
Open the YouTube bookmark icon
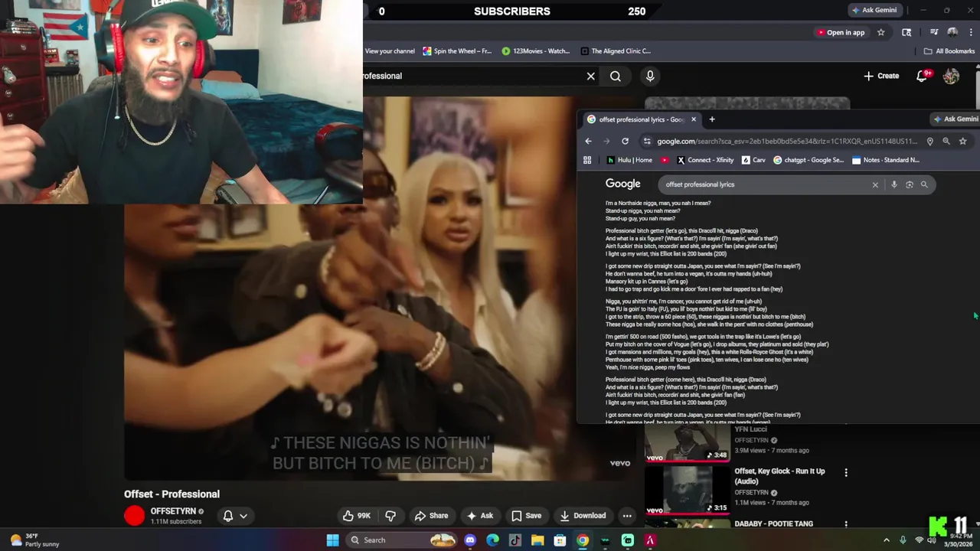pos(665,160)
